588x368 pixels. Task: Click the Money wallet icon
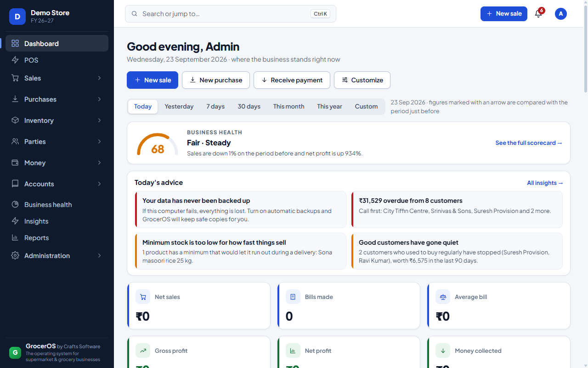coord(15,162)
